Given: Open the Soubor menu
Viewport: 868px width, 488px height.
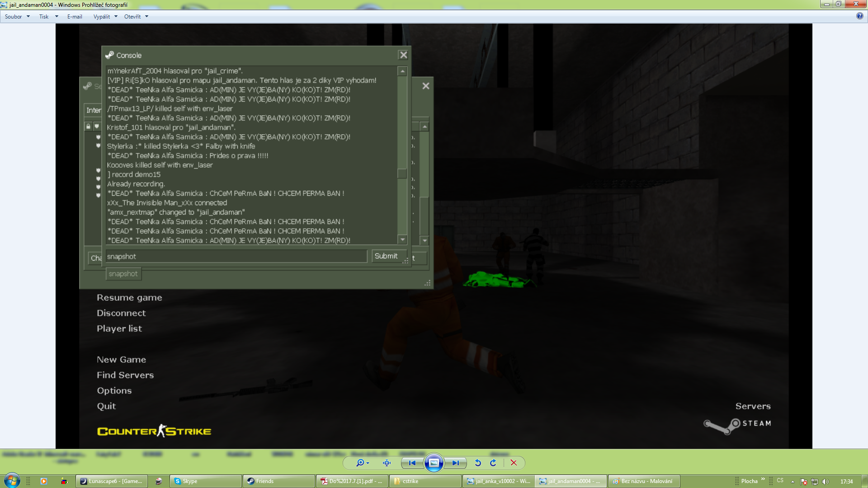Looking at the screenshot, I should [17, 17].
